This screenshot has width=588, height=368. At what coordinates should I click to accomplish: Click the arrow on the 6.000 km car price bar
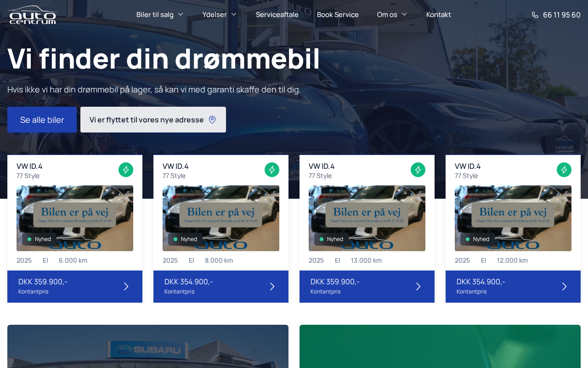tap(126, 287)
